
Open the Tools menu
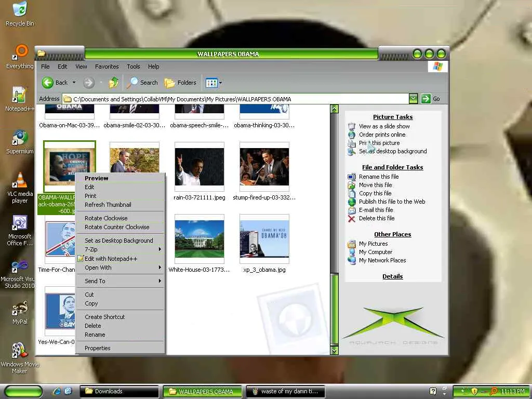(134, 66)
